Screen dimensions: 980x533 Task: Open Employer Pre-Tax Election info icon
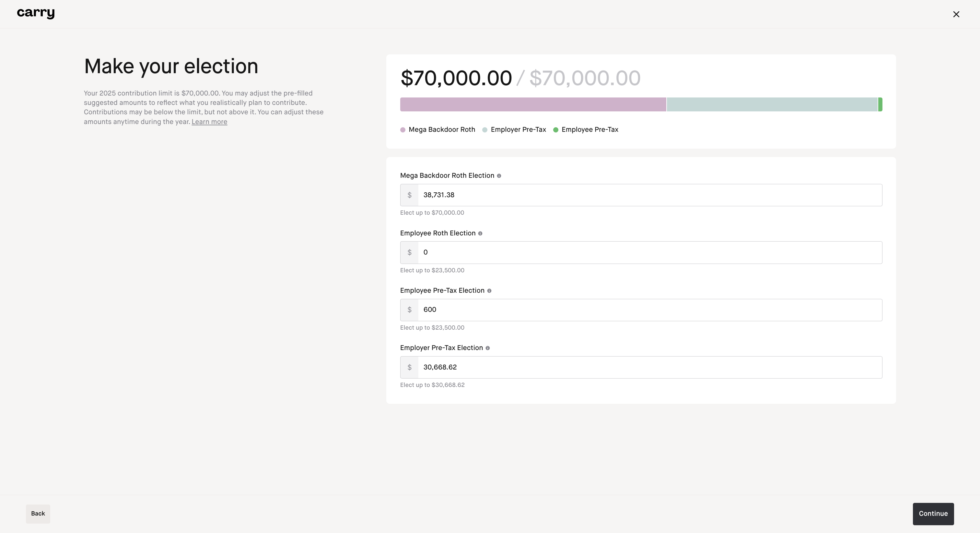tap(488, 348)
